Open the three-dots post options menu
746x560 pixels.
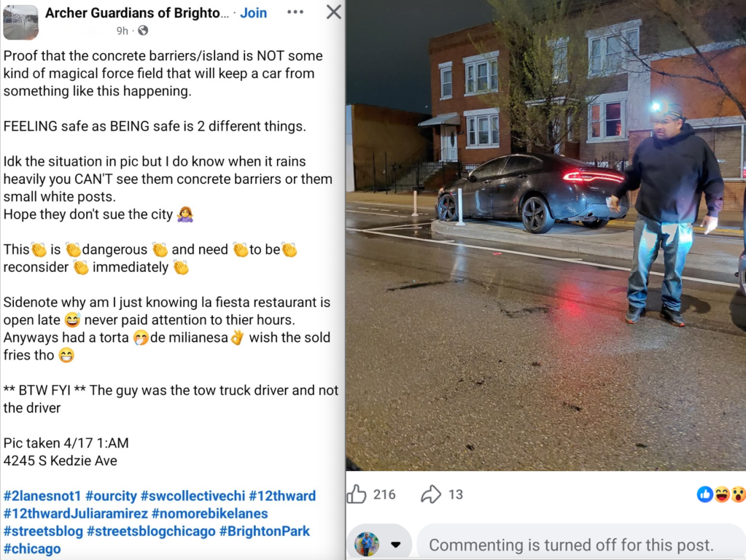pos(295,12)
